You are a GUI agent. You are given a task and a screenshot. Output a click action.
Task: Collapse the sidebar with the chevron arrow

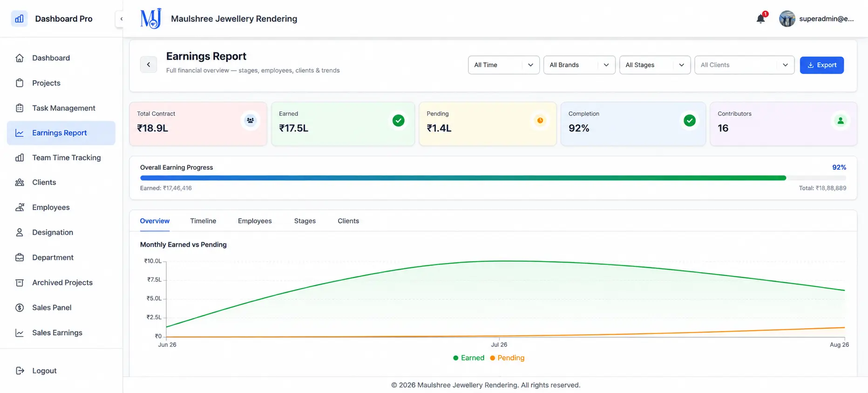121,19
